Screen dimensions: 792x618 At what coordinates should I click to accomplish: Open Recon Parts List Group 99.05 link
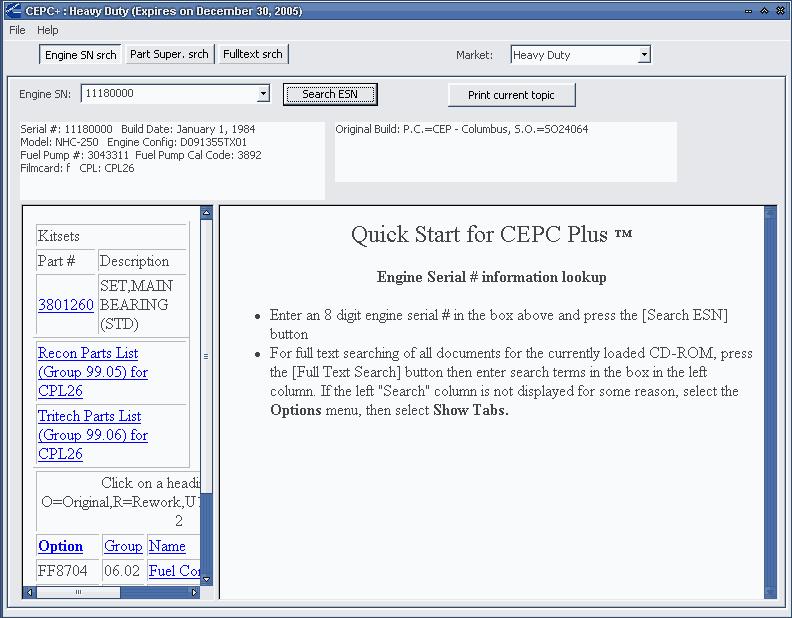[93, 372]
